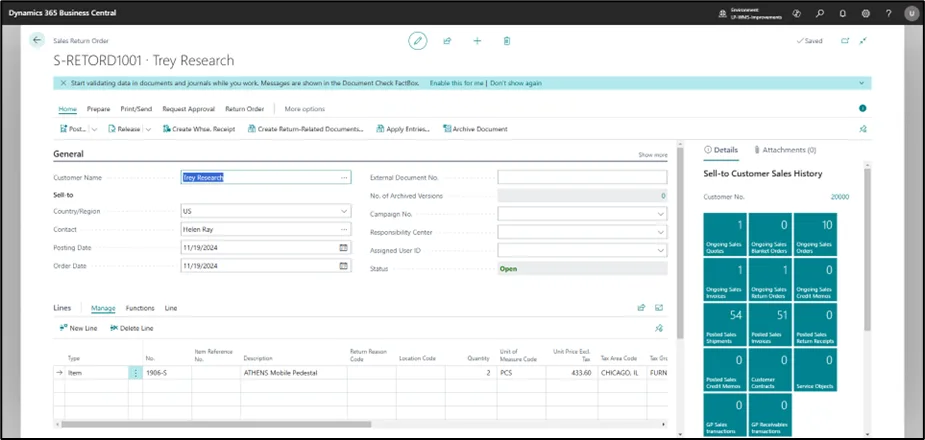Expand Release dropdown arrow

[148, 129]
